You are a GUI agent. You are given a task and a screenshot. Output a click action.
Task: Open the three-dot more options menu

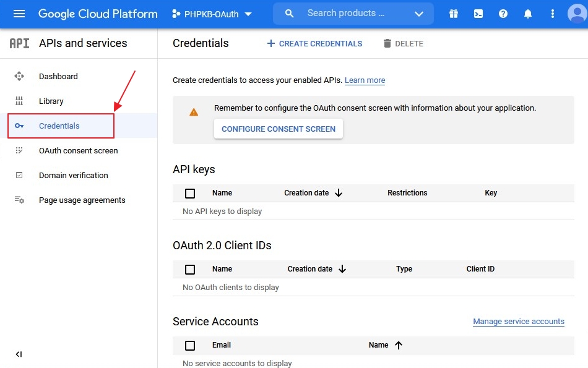(x=552, y=14)
